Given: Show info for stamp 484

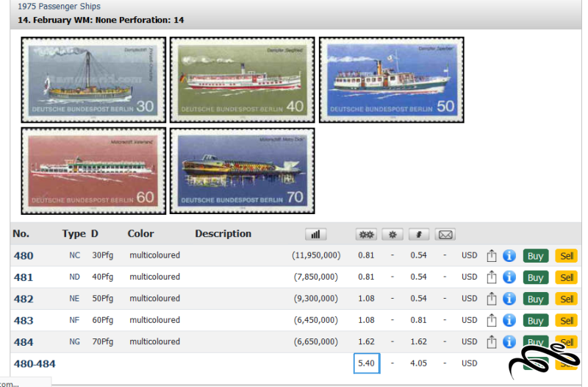Looking at the screenshot, I should click(x=509, y=342).
